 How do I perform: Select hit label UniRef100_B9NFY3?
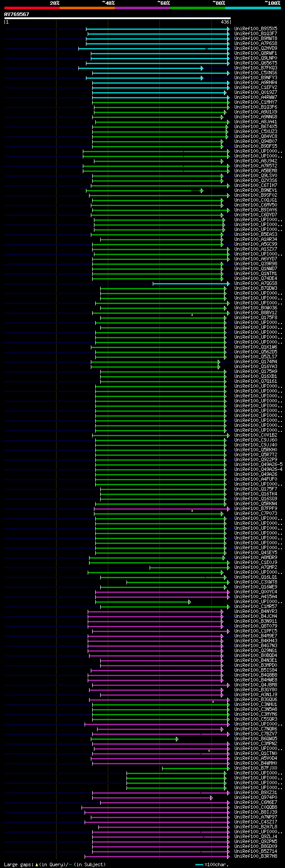tap(256, 77)
